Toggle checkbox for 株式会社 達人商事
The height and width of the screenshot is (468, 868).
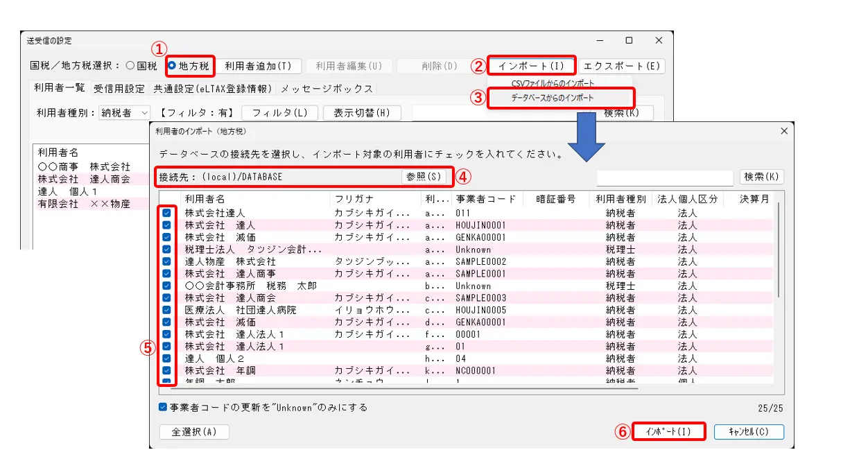(x=166, y=274)
